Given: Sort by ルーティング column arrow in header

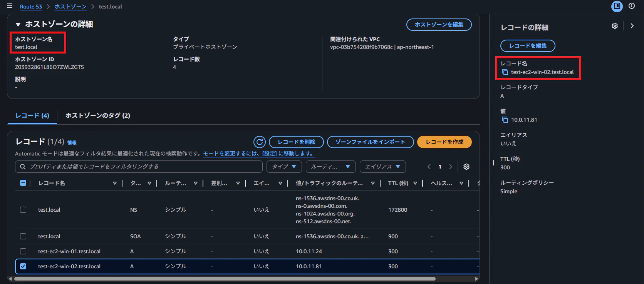Looking at the screenshot, I should [196, 183].
